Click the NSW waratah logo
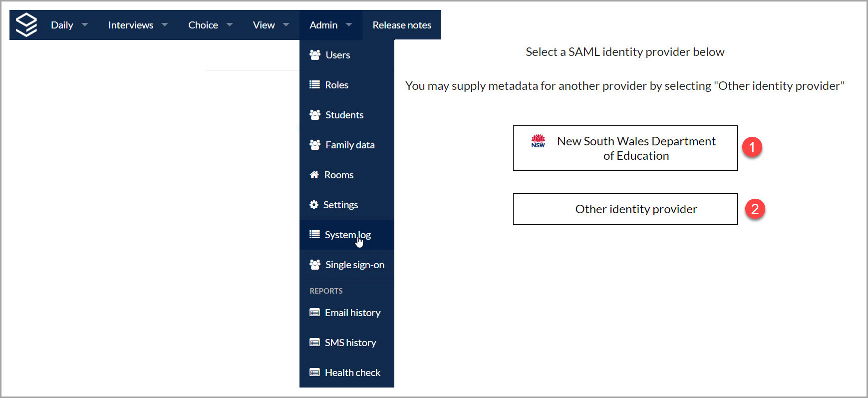Screen dimensions: 868x398 click(x=538, y=141)
